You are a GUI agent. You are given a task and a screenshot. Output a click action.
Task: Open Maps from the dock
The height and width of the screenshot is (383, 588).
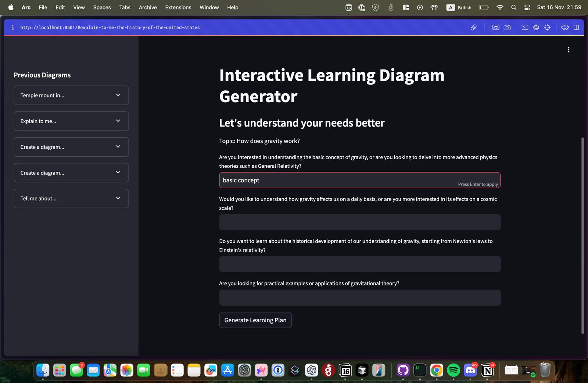pos(110,370)
